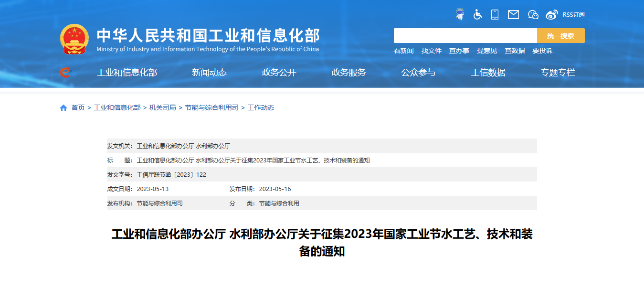Open the 要投诉 quick link
Image resolution: width=644 pixels, height=289 pixels.
pyautogui.click(x=542, y=51)
